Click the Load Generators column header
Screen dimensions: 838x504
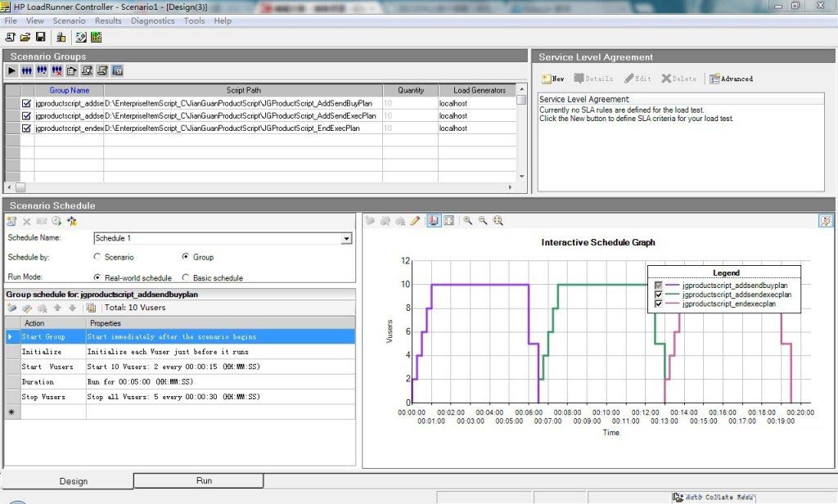point(477,90)
